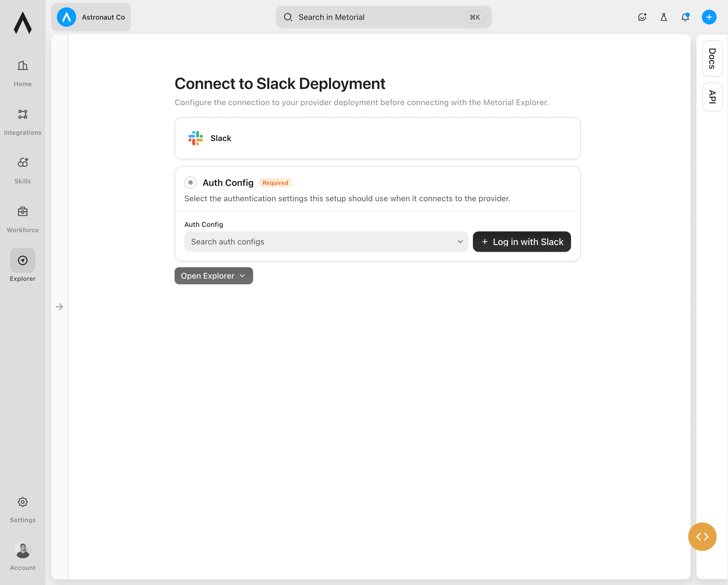
Task: Click the Auth Config field label
Action: pos(204,225)
